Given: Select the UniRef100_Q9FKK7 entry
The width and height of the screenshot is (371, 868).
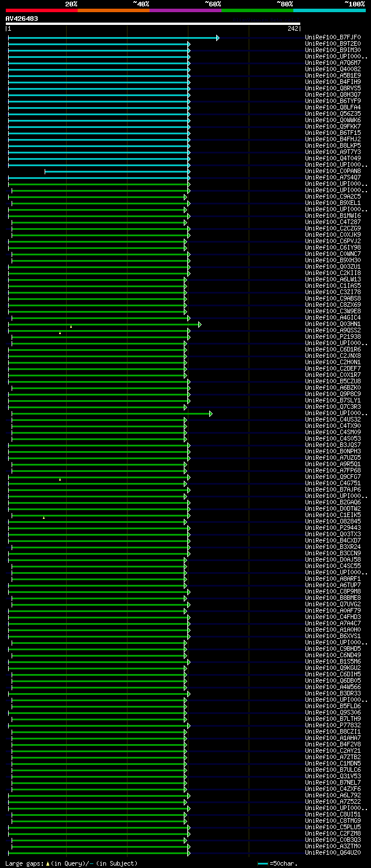Looking at the screenshot, I should coord(333,127).
